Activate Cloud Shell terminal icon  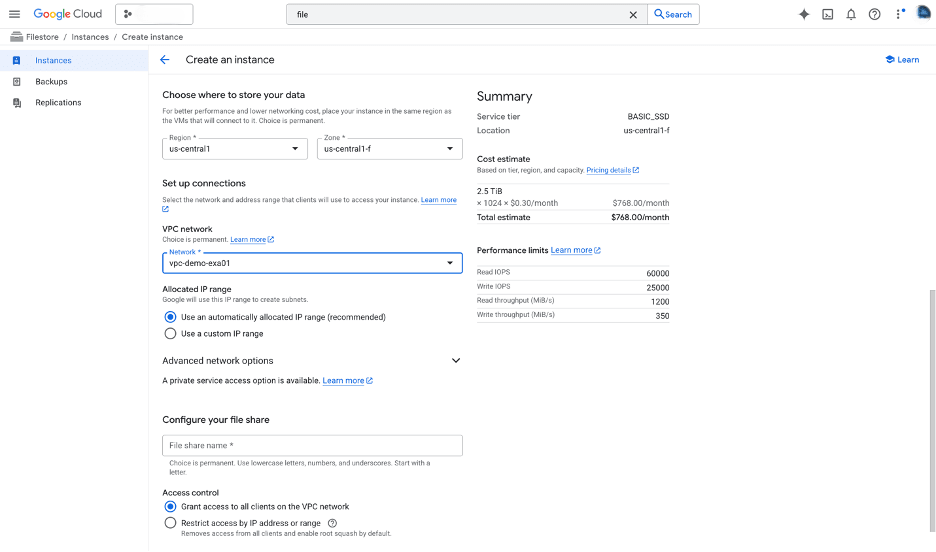point(827,14)
